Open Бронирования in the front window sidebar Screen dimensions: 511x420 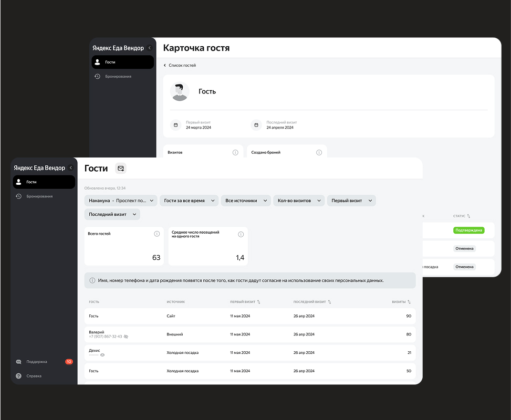[x=44, y=196]
